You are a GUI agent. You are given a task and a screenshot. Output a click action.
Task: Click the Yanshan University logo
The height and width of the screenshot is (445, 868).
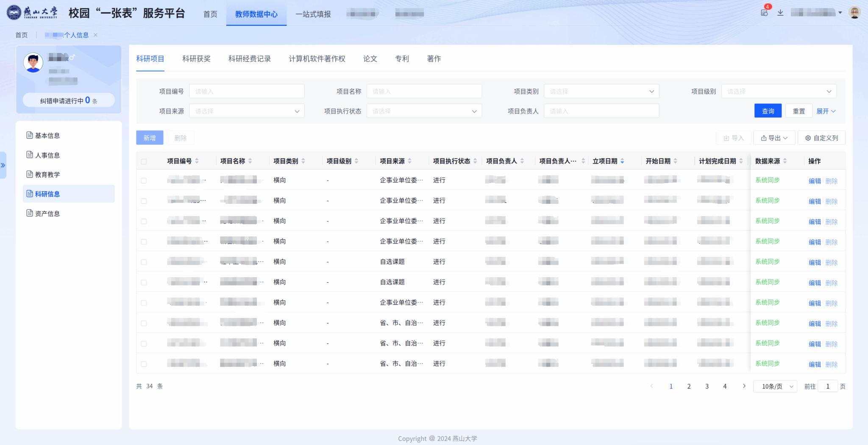tap(32, 13)
